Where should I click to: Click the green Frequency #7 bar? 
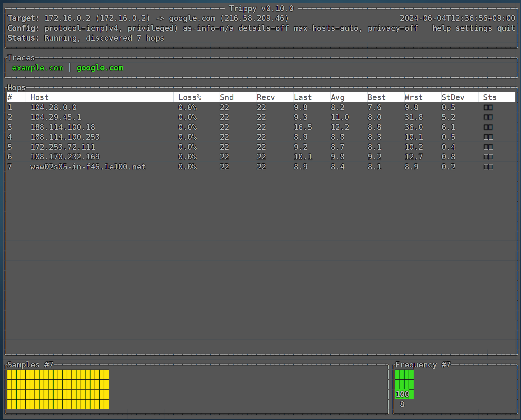(404, 384)
